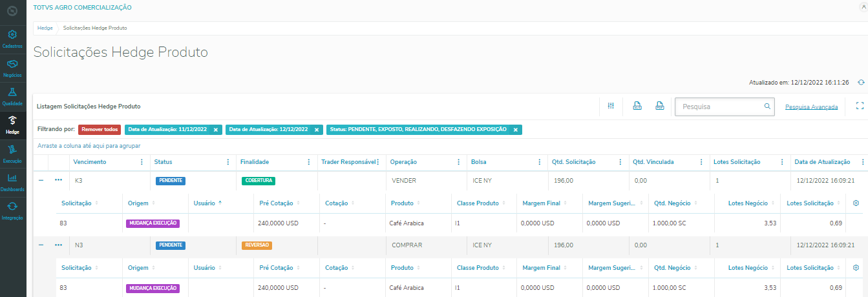Open Qtd. Solicitação column menu
This screenshot has width=868, height=297.
click(620, 162)
